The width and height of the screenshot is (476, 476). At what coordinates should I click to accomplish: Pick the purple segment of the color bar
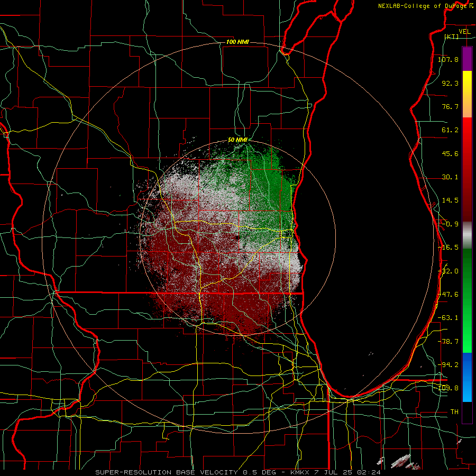467,59
